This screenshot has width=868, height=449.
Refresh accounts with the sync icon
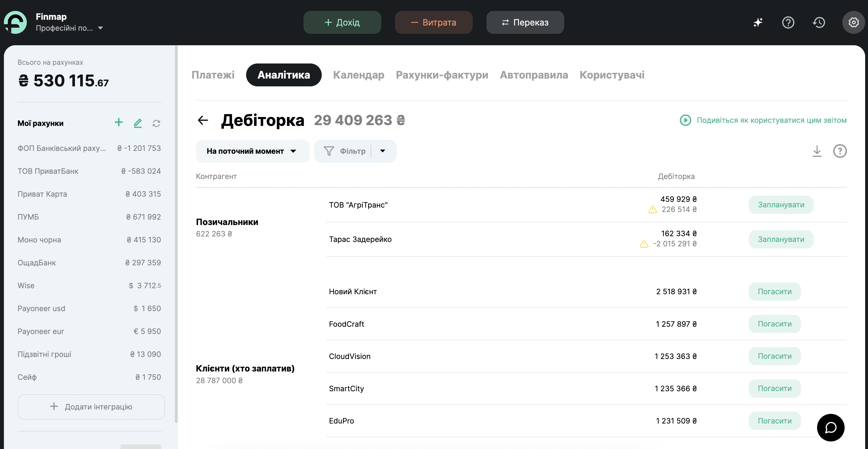coord(156,124)
